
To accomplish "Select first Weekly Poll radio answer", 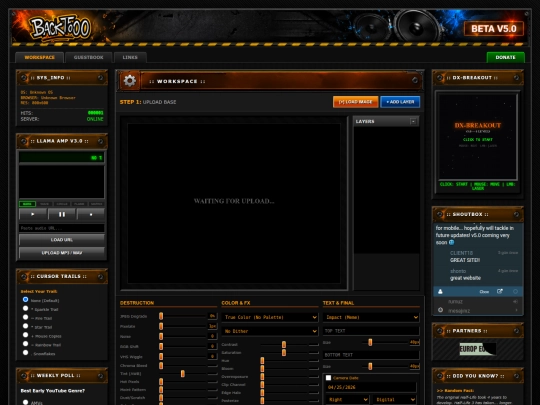I will click(x=25, y=402).
